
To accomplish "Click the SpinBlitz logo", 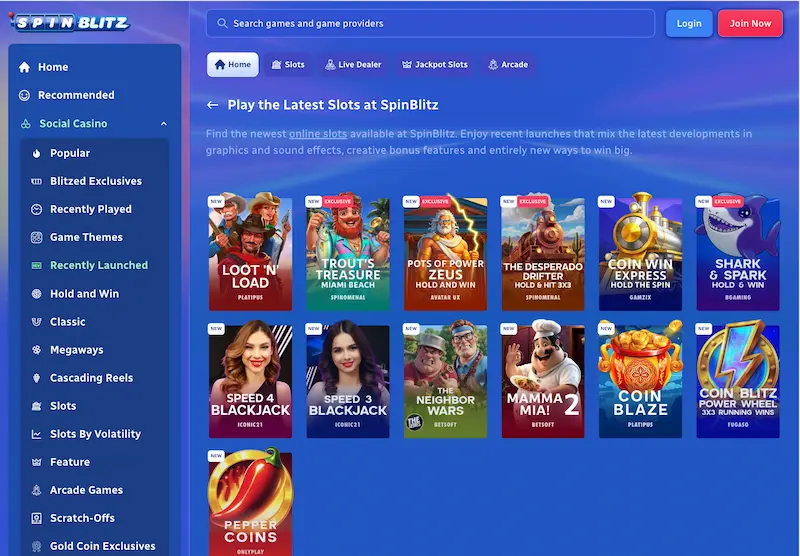I will (70, 22).
